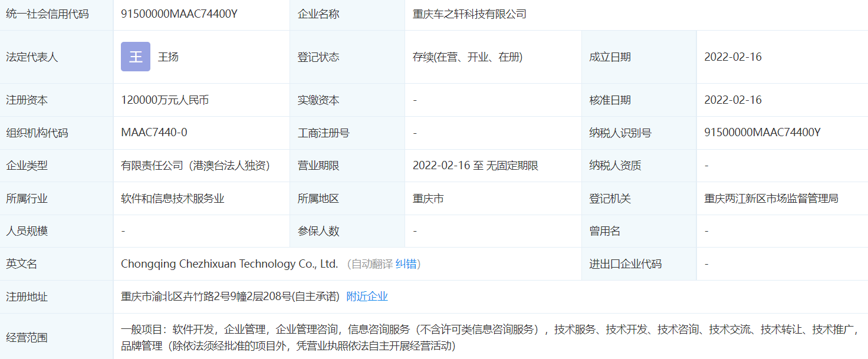The width and height of the screenshot is (868, 359).
Task: Click the 纳税人资质 label
Action: point(616,166)
